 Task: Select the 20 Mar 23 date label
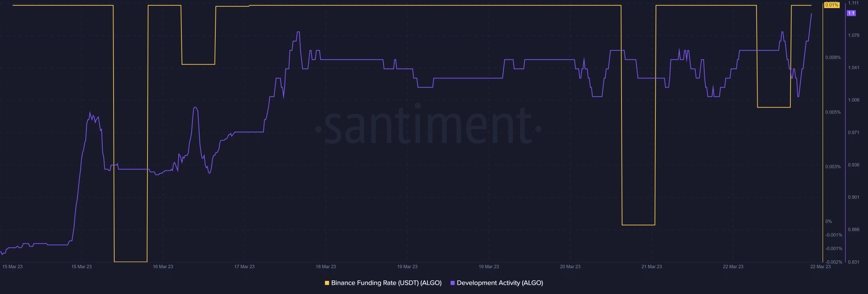570,267
